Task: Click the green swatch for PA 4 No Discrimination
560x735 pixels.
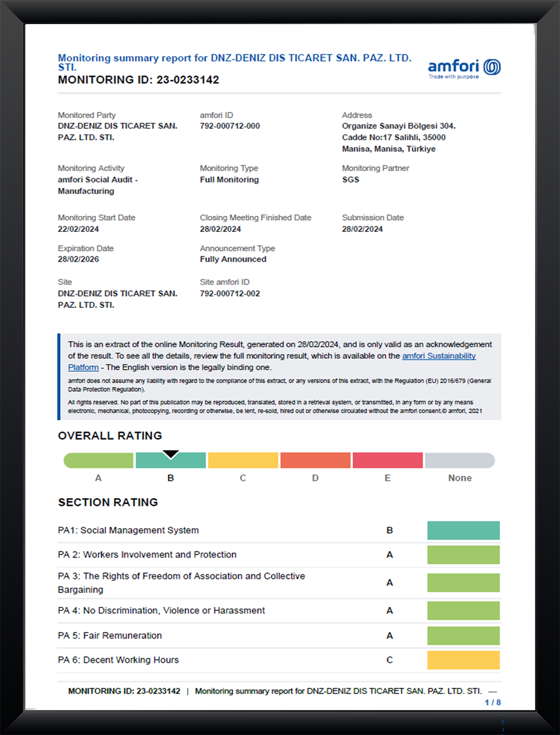Action: click(463, 611)
